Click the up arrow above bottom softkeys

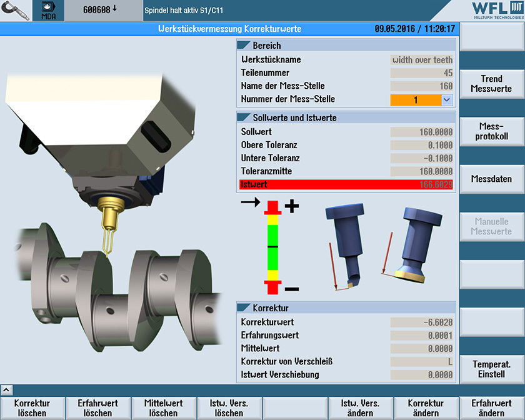click(7, 390)
